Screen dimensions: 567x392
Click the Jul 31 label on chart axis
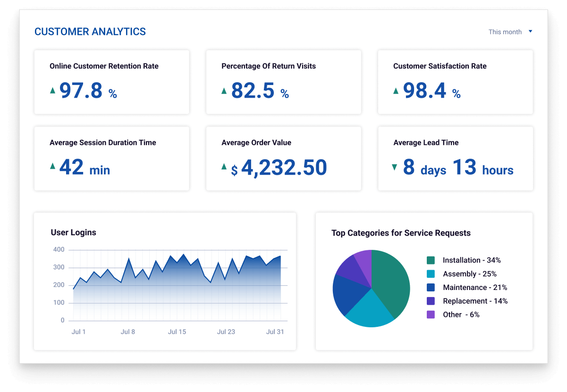275,332
